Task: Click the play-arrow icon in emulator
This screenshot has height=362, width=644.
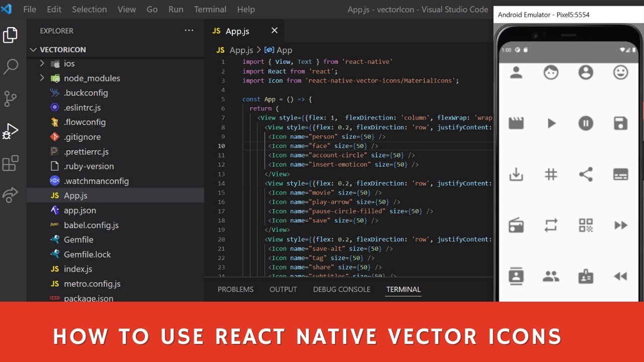Action: (551, 123)
